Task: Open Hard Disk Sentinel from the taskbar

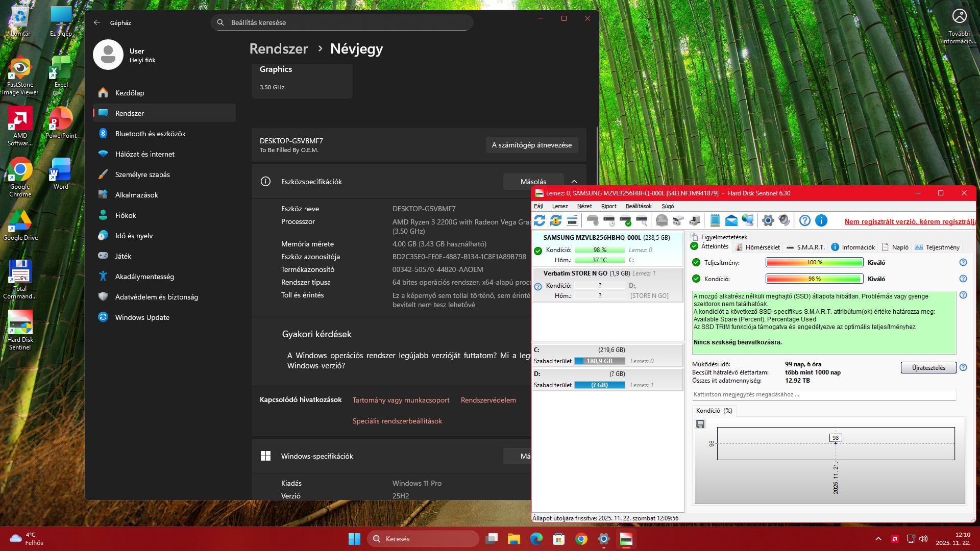Action: pyautogui.click(x=626, y=539)
